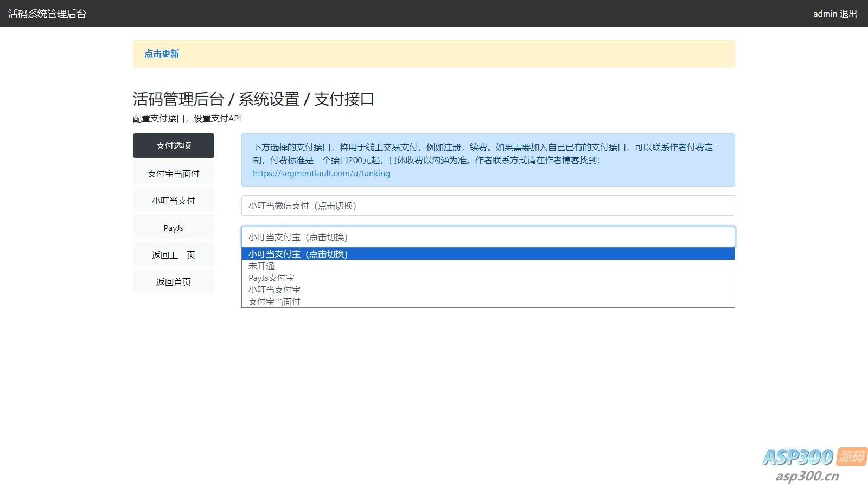Viewport: 868px width, 488px height.
Task: Pick PayJs支付宝 in the dropdown list
Action: [271, 278]
